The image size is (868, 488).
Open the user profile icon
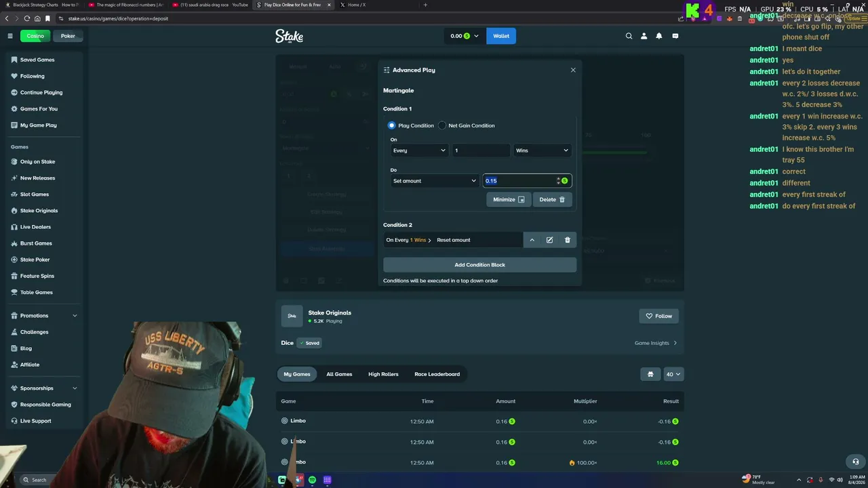coord(644,36)
